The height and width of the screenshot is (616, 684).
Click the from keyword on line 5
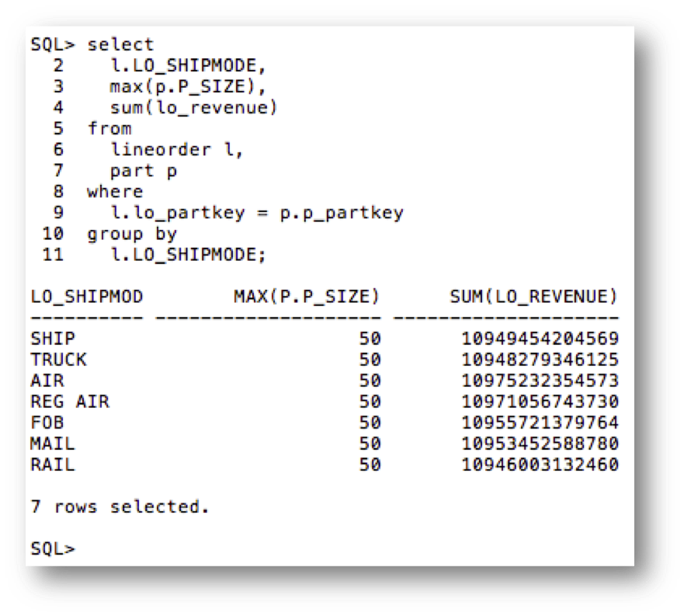(x=109, y=128)
